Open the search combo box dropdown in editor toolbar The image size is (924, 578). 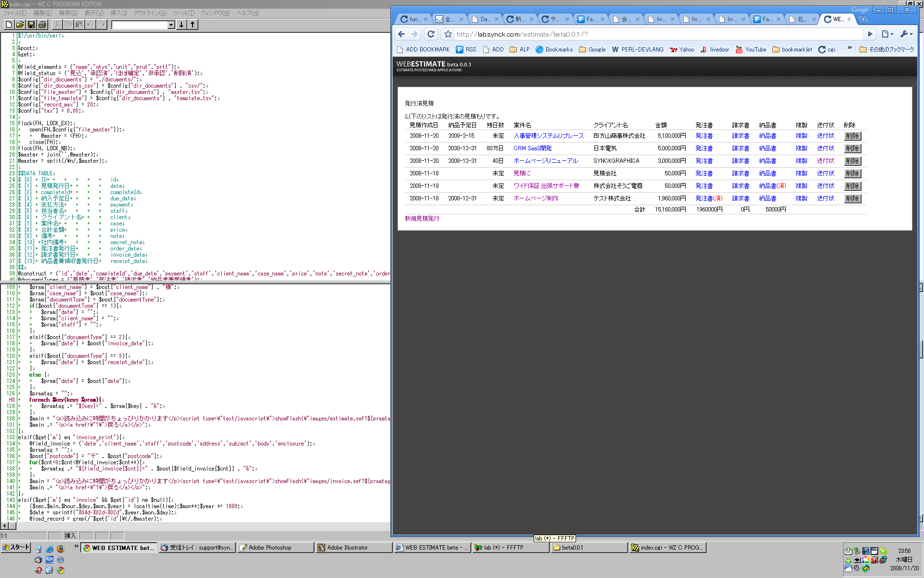171,25
